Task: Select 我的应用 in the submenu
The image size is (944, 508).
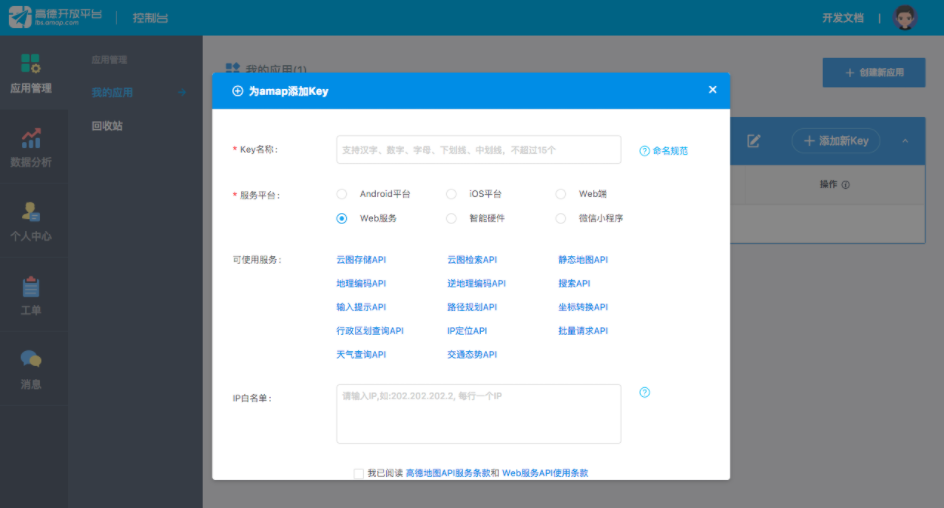Action: click(x=112, y=92)
